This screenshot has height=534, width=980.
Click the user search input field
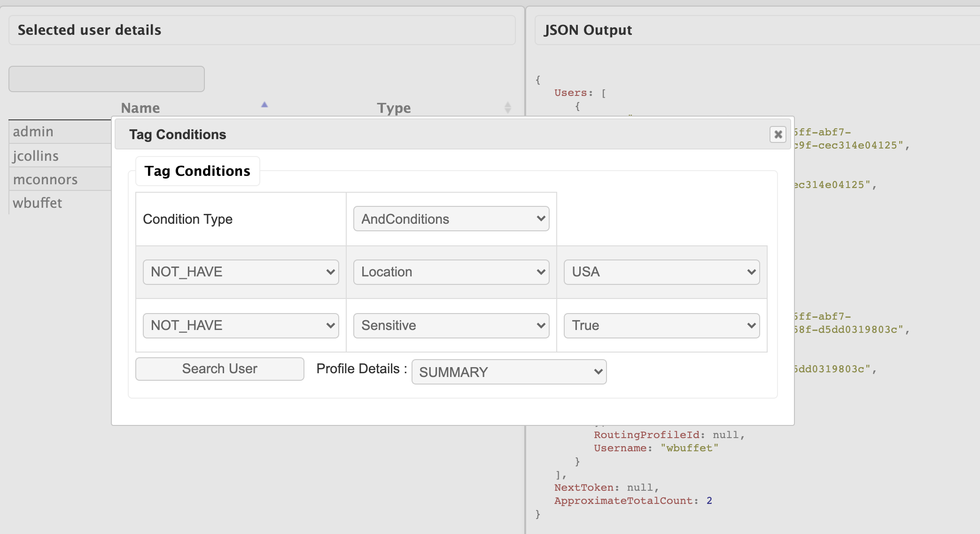click(x=107, y=79)
